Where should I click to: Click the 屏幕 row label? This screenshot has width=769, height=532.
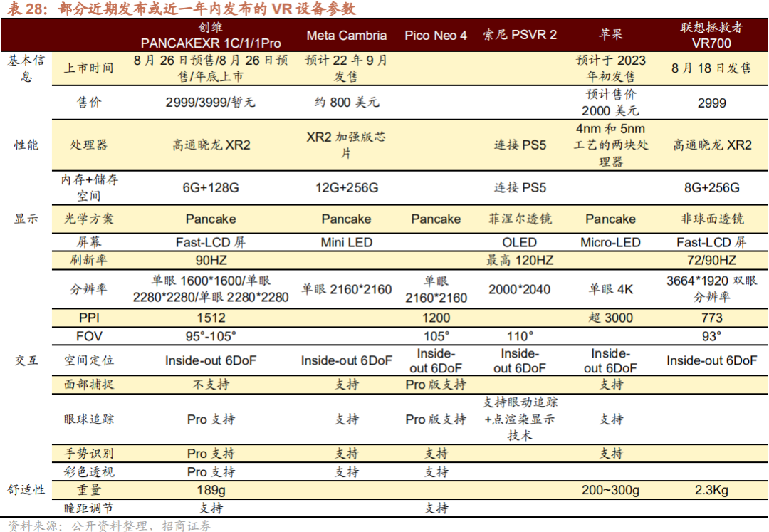click(89, 241)
